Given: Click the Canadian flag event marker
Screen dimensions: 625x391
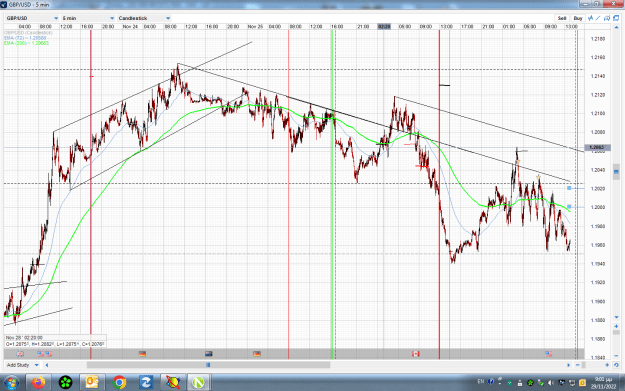Looking at the screenshot, I should pyautogui.click(x=415, y=354).
